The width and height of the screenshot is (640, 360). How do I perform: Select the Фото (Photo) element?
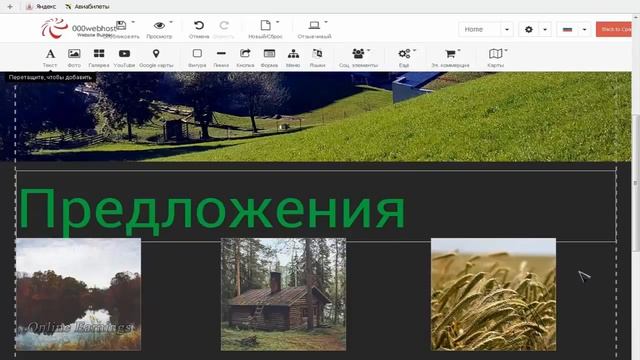74,58
